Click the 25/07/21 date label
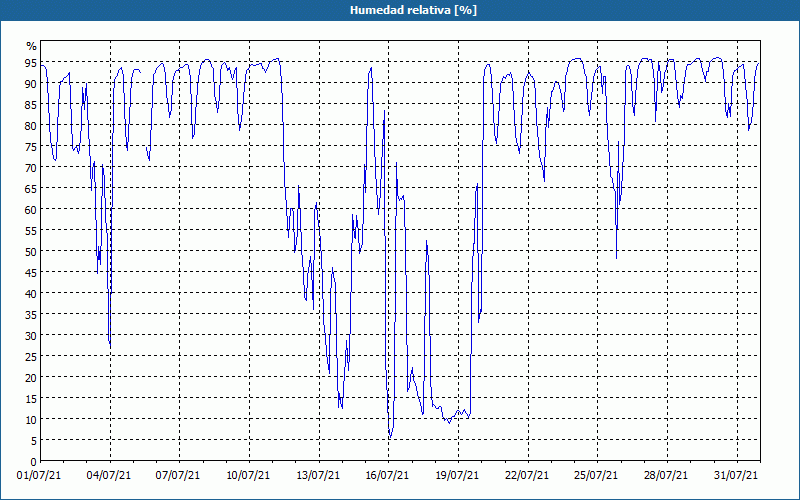Viewport: 800px width, 500px height. pos(596,475)
